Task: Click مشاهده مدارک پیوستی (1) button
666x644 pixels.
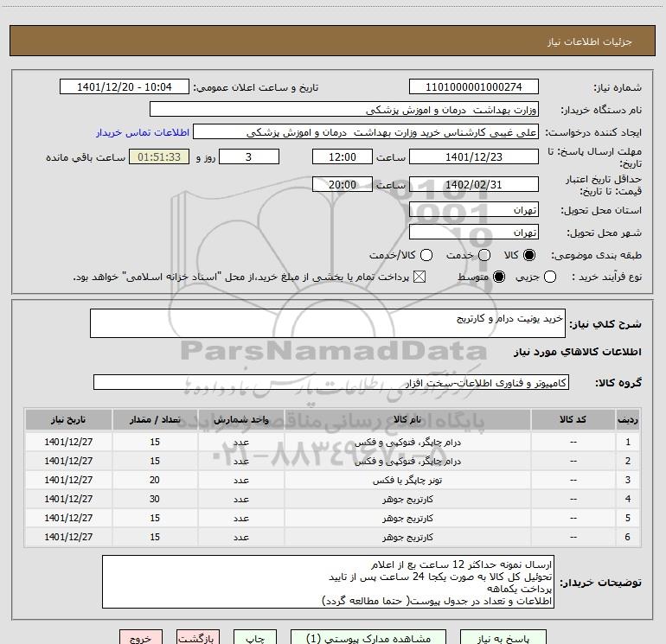Action: pyautogui.click(x=368, y=638)
